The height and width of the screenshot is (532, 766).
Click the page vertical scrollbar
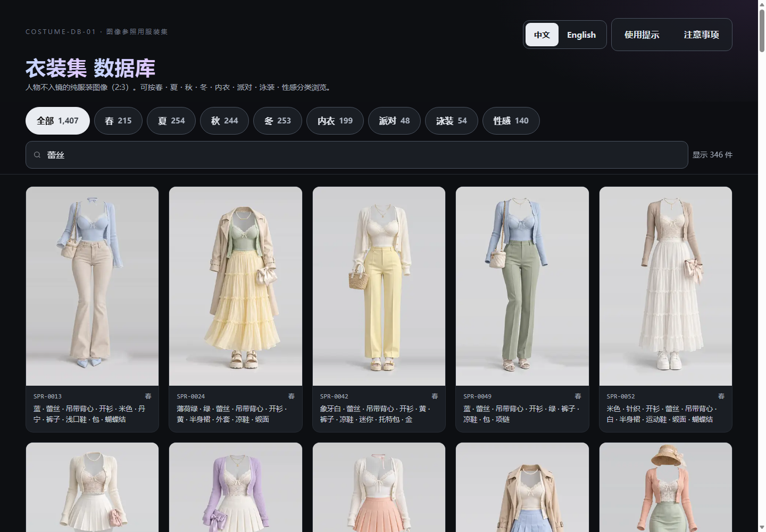[x=762, y=266]
